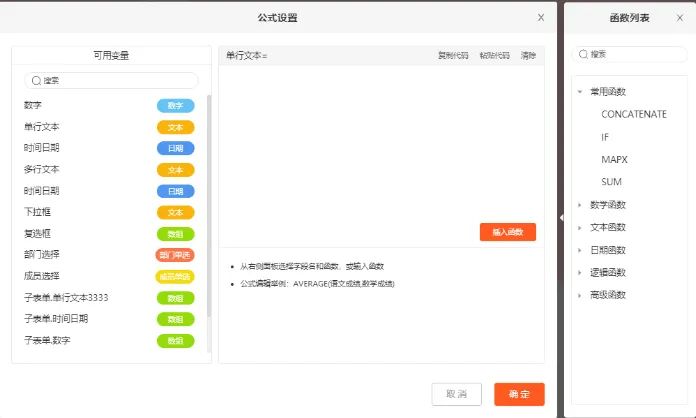Select the MAPX function

614,160
